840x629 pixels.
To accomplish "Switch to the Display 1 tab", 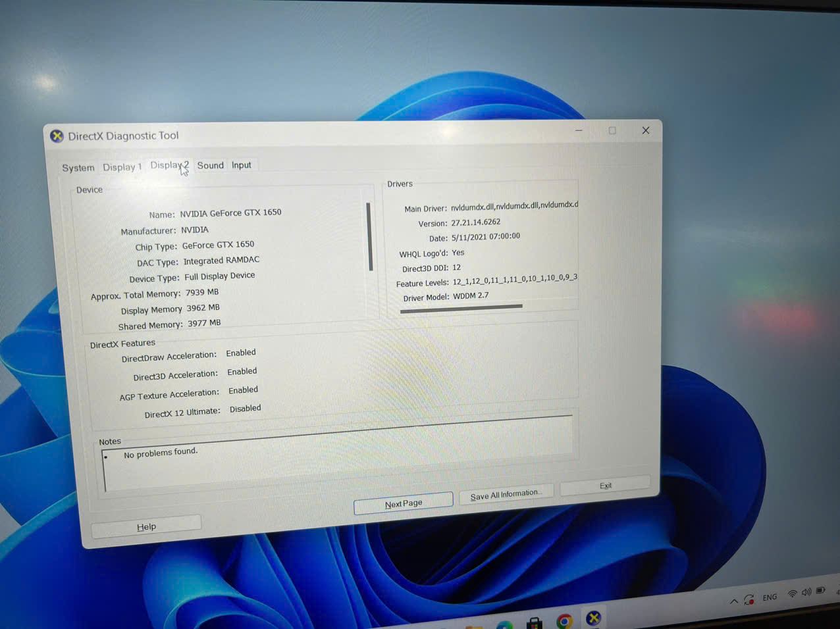I will 122,167.
